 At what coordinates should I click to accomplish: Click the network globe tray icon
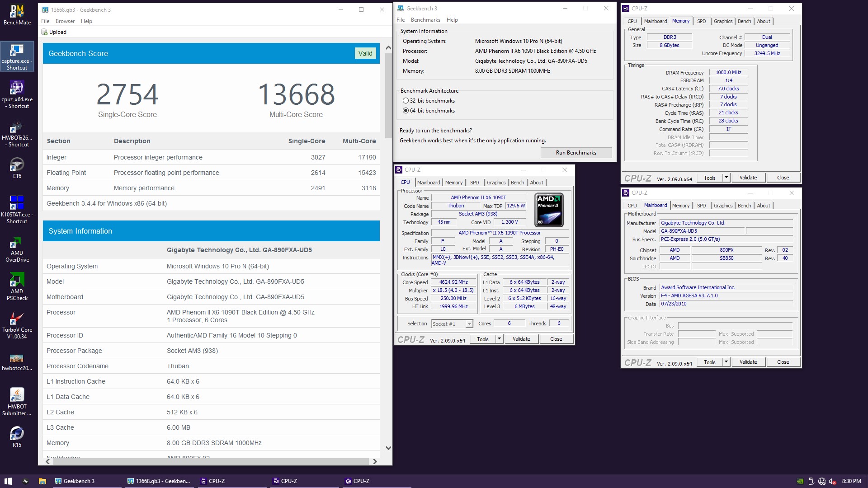tap(822, 481)
